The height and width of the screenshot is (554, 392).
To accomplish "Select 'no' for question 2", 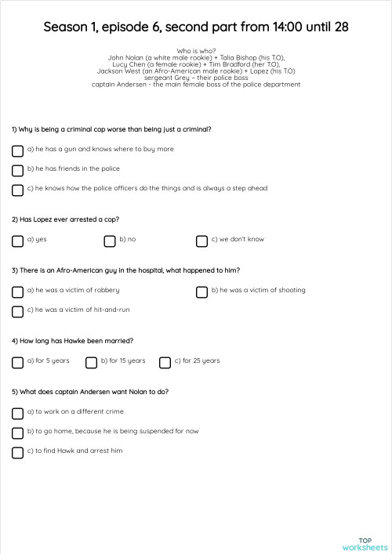I will [x=110, y=241].
